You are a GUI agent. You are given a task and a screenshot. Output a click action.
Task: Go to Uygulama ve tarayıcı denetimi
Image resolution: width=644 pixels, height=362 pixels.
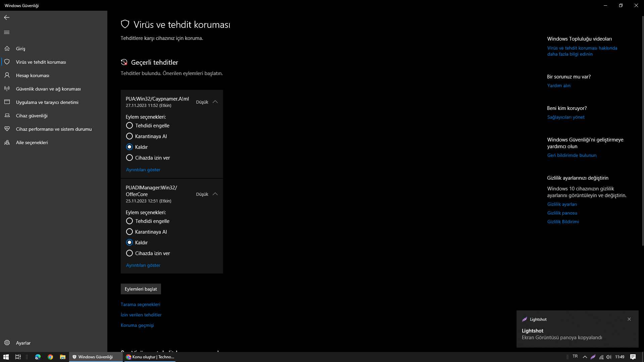click(x=47, y=102)
